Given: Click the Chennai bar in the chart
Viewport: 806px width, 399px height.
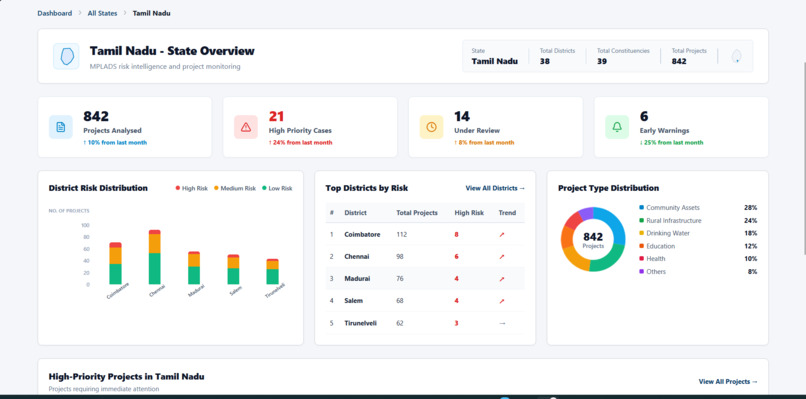Looking at the screenshot, I should (x=154, y=257).
